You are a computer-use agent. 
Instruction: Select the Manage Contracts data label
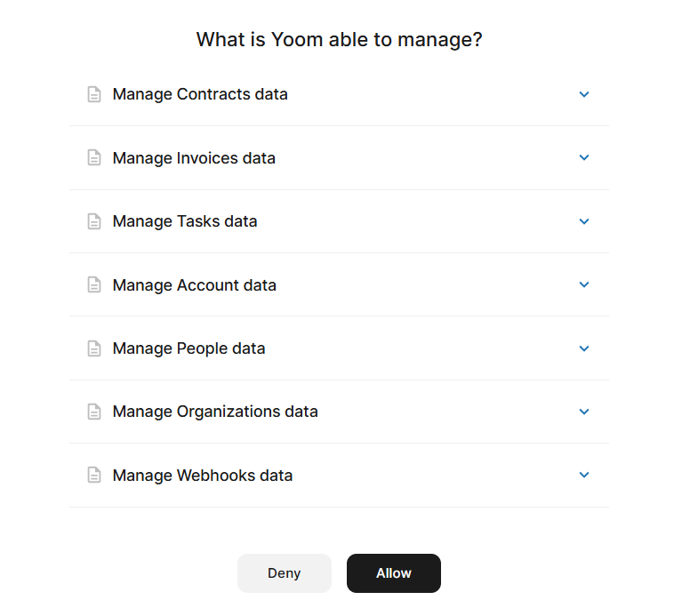click(x=200, y=94)
